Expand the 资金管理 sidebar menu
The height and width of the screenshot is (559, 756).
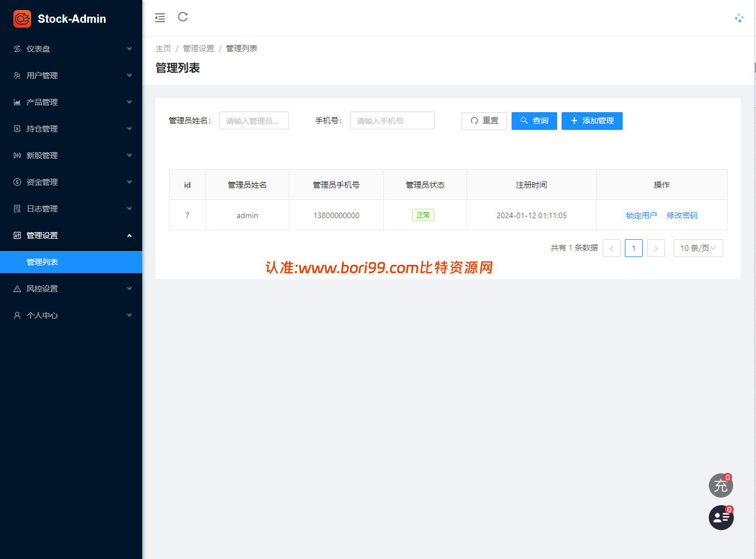(x=71, y=182)
